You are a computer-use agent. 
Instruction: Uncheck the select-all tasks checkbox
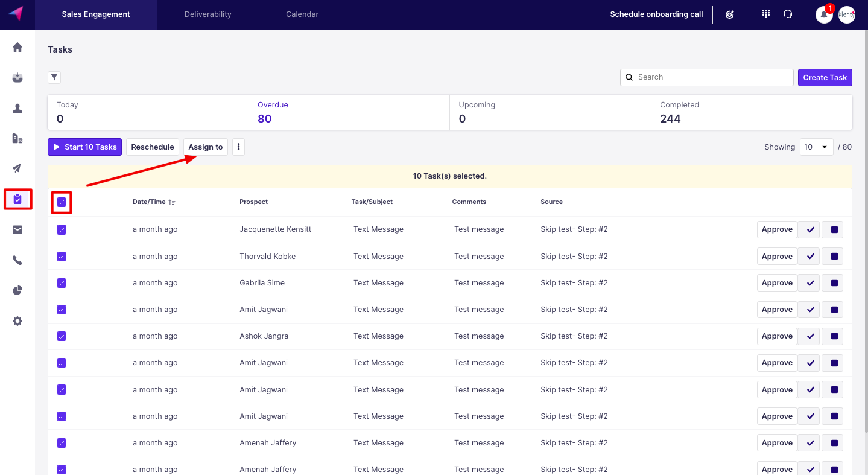[x=62, y=202]
